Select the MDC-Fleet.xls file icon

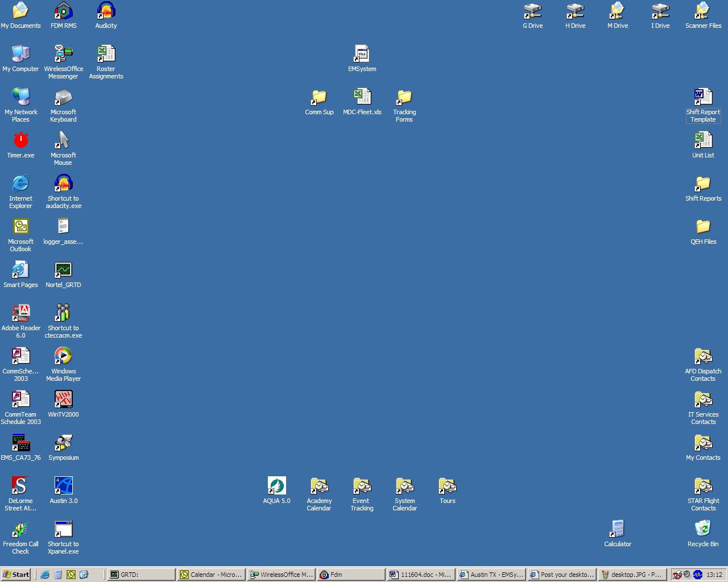(362, 102)
